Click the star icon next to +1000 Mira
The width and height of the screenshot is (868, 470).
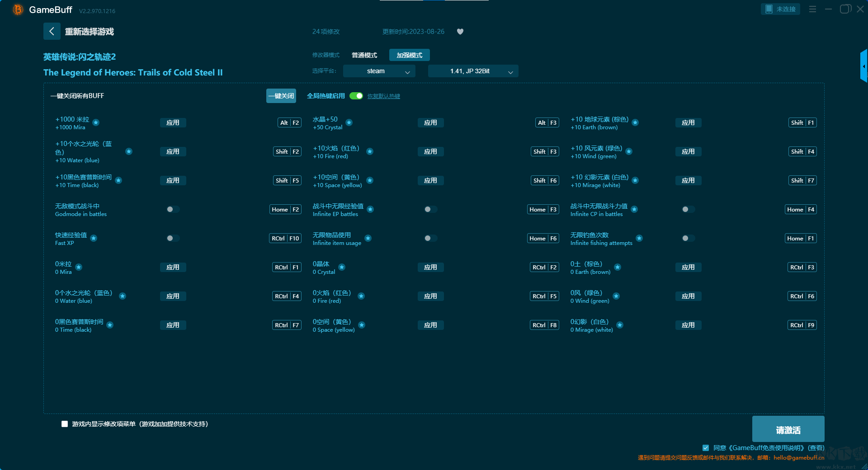(x=96, y=122)
